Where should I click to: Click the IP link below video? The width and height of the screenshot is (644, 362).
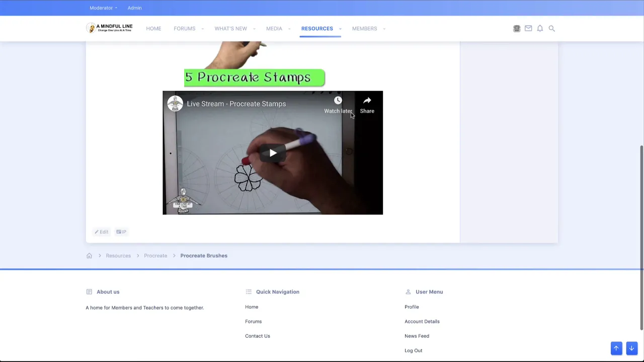click(121, 232)
